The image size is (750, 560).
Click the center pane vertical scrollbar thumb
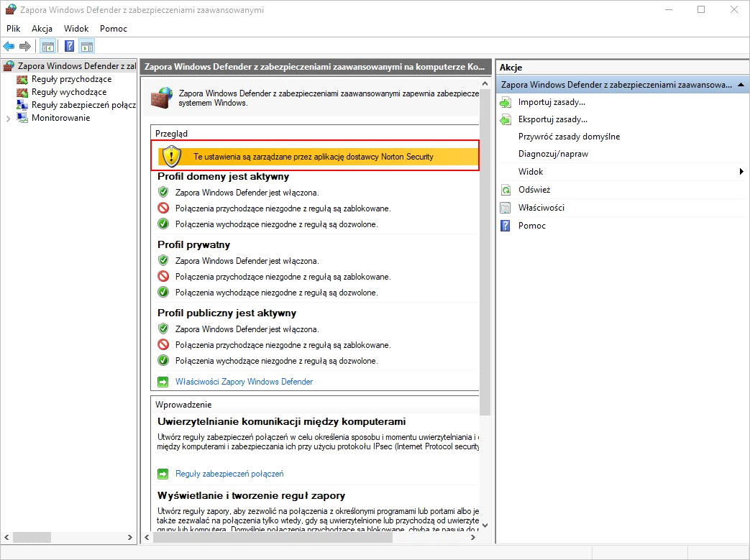click(485, 254)
